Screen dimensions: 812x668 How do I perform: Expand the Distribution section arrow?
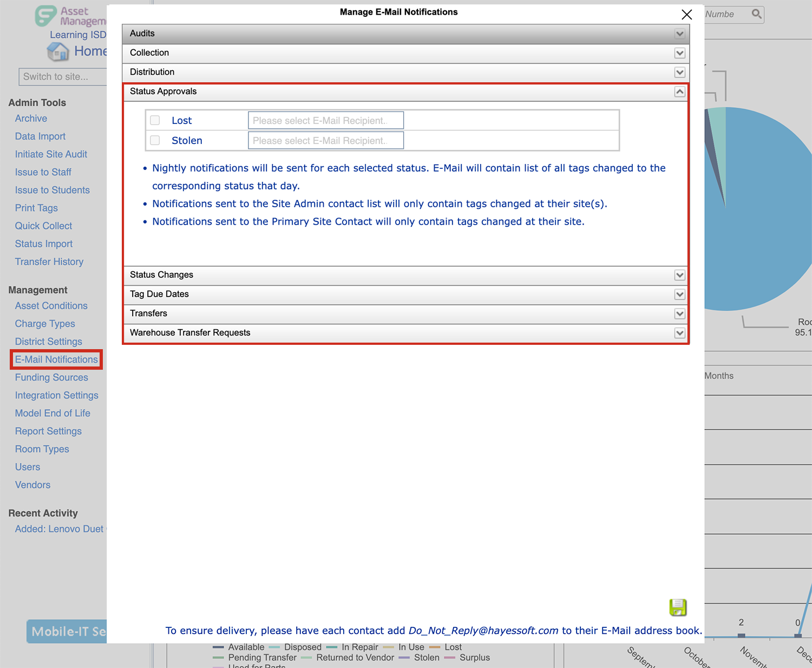click(x=680, y=73)
